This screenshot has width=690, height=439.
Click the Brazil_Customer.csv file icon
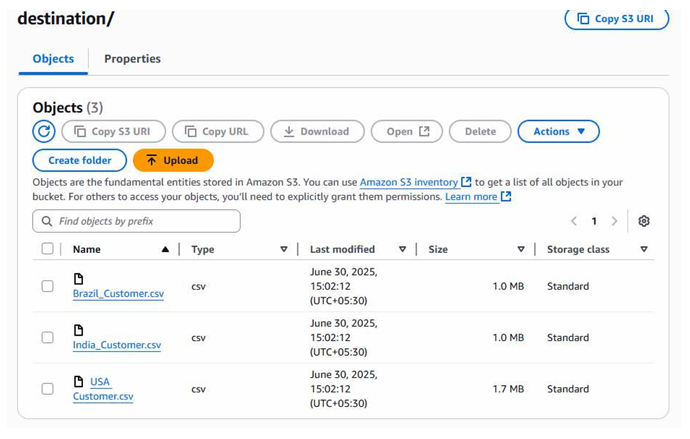click(79, 279)
